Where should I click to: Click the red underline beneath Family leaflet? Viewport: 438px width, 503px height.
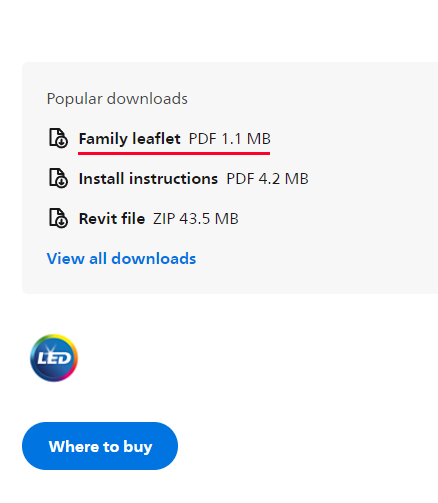(174, 153)
